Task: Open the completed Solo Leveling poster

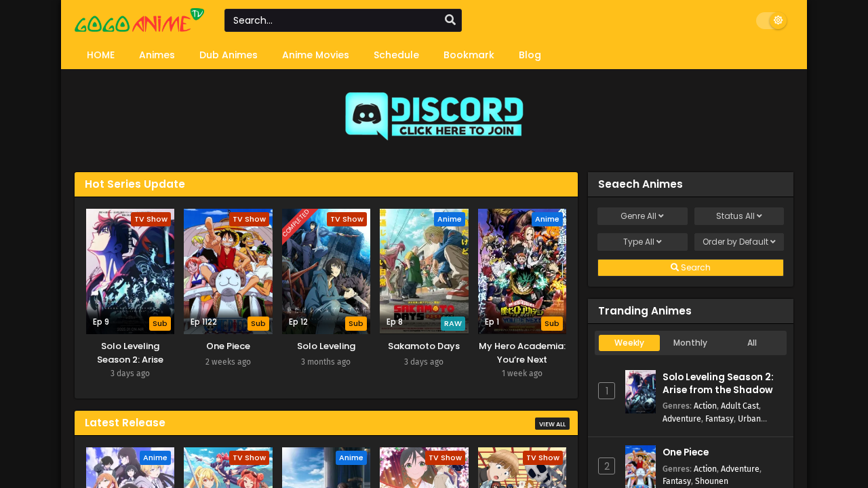Action: (x=326, y=271)
